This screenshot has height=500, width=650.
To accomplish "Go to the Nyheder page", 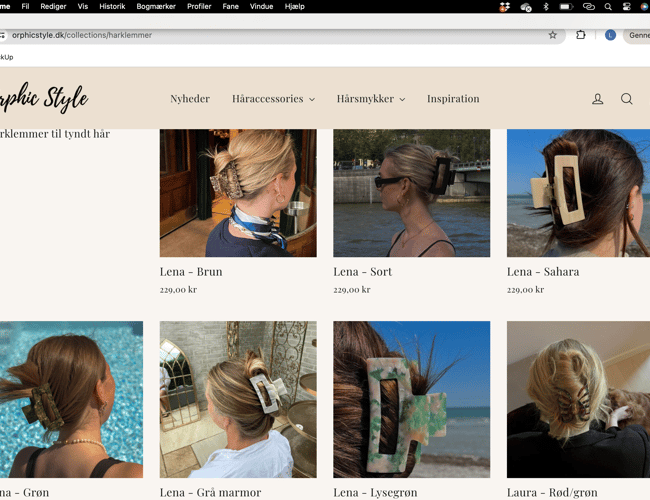I will [x=190, y=99].
